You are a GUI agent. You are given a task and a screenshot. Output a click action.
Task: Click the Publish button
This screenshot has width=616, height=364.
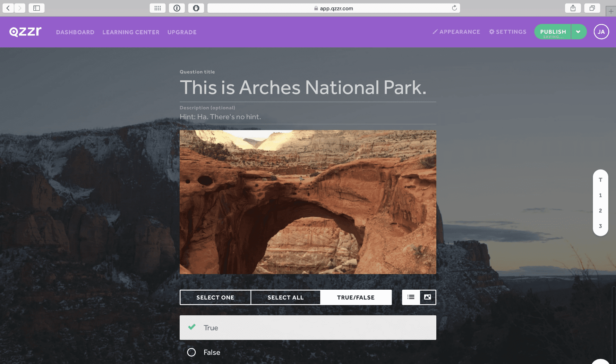pos(553,32)
